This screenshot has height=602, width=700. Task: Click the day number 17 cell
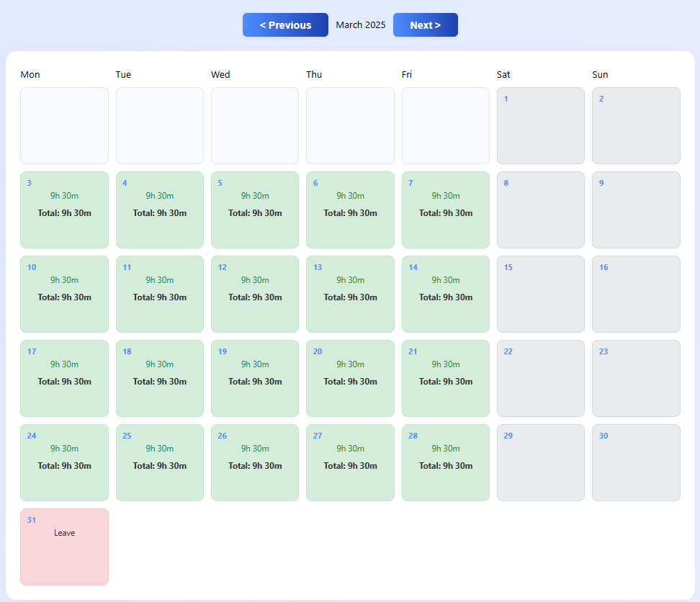tap(64, 378)
